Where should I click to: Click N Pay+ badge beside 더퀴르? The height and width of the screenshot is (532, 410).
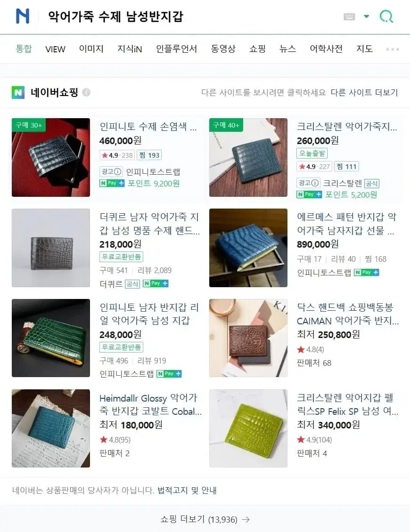pos(156,283)
